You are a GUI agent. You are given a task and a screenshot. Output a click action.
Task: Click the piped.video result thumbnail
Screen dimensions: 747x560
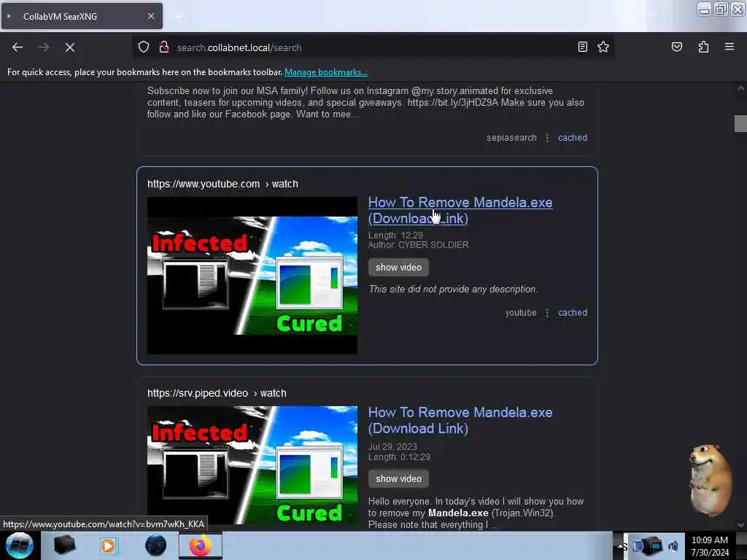pyautogui.click(x=252, y=466)
